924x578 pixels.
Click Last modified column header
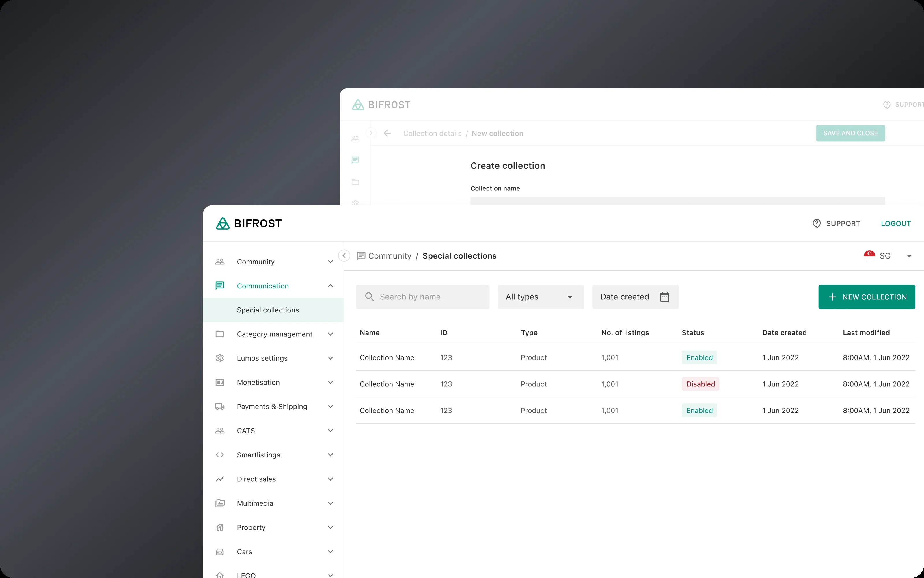click(x=866, y=333)
